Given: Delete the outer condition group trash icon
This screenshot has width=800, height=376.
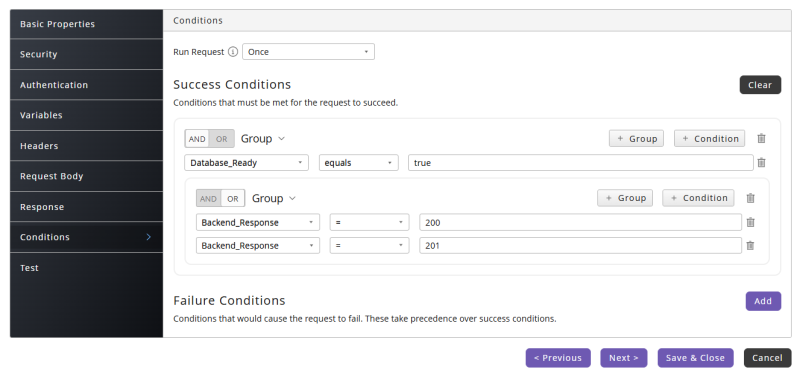Looking at the screenshot, I should click(x=761, y=138).
